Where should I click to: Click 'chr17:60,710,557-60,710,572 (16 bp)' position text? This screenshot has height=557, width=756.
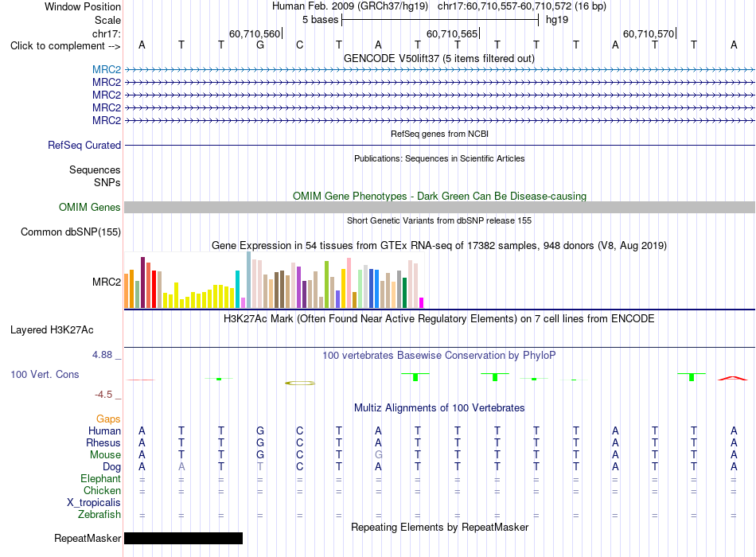[522, 6]
